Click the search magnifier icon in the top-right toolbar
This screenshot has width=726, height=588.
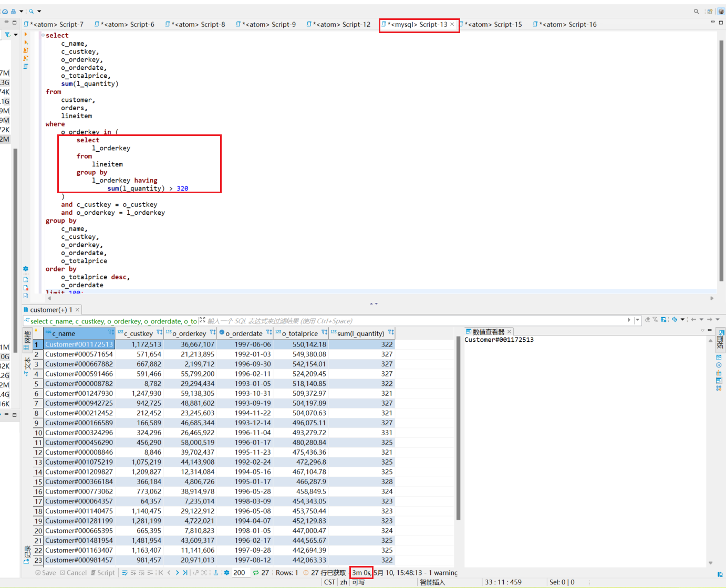[697, 11]
